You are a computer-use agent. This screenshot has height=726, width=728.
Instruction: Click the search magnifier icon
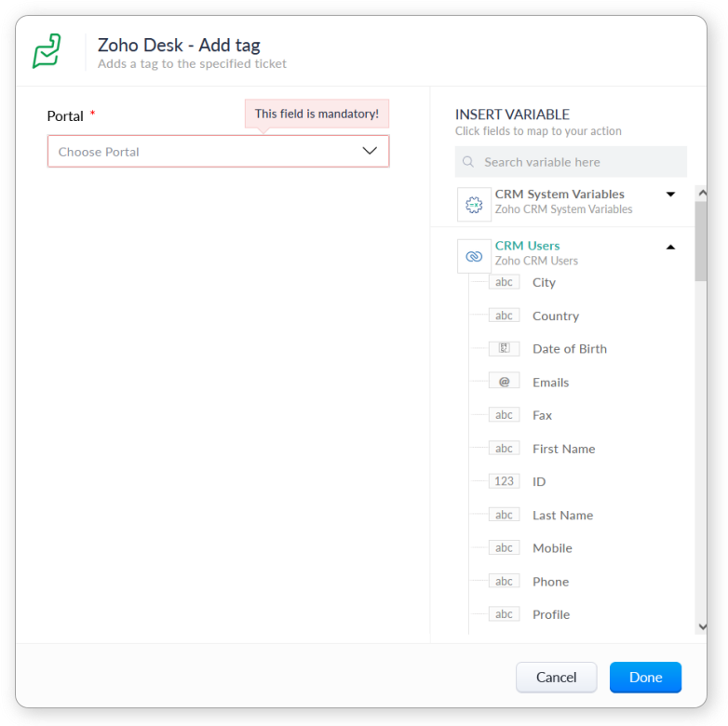click(x=468, y=162)
